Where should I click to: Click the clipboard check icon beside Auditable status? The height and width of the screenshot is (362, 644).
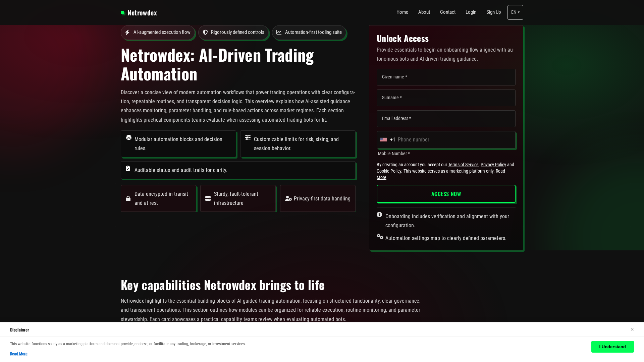point(128,168)
